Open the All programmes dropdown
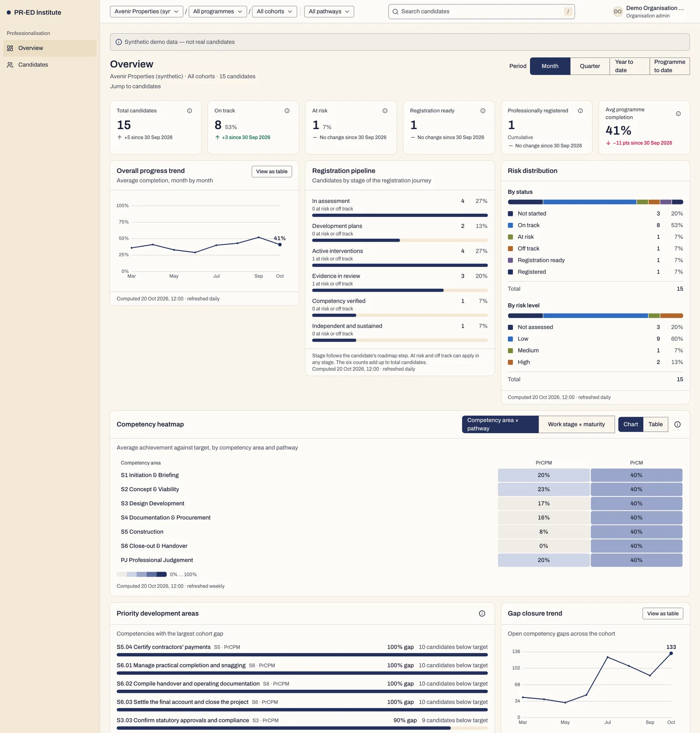 (218, 12)
